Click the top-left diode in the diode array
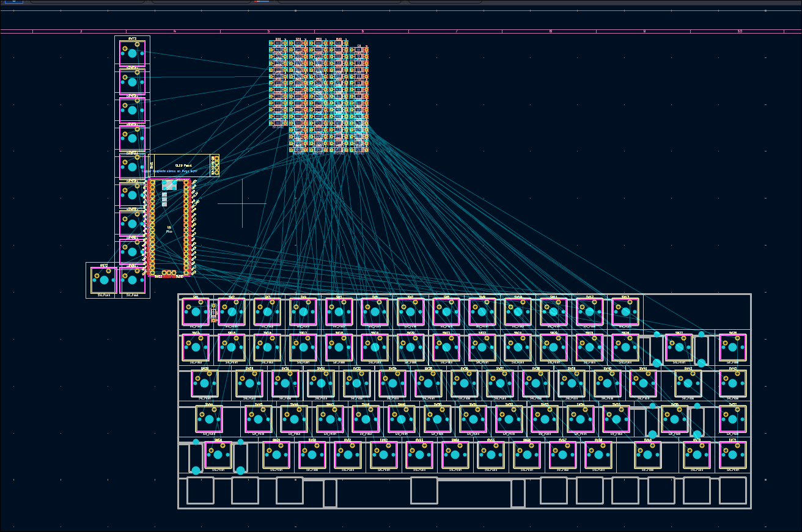 [x=278, y=43]
